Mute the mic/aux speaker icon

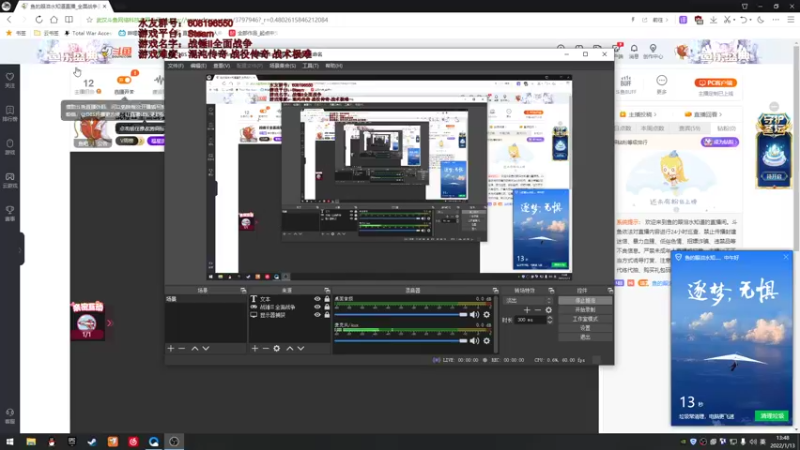(x=474, y=340)
